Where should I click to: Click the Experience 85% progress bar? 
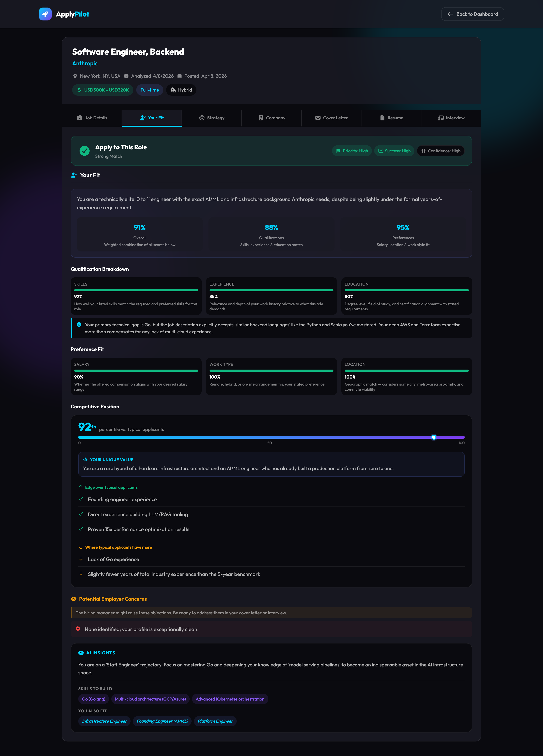click(271, 290)
